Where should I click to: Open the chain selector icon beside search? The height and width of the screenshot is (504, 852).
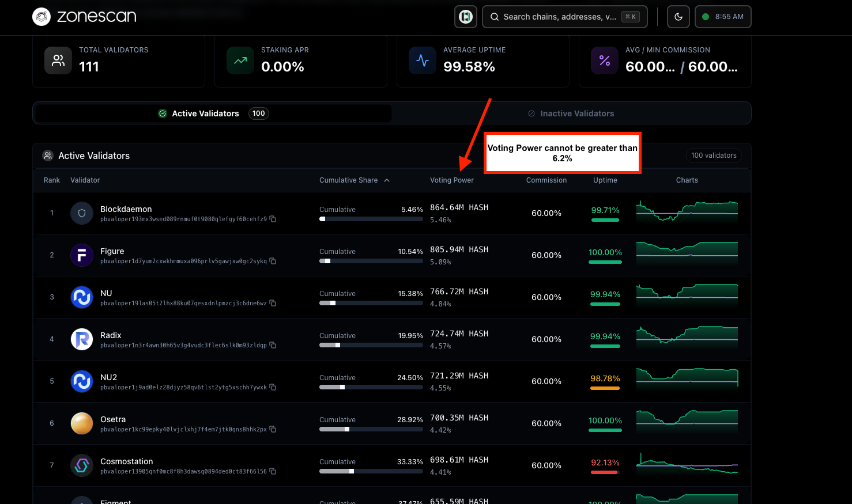[466, 17]
